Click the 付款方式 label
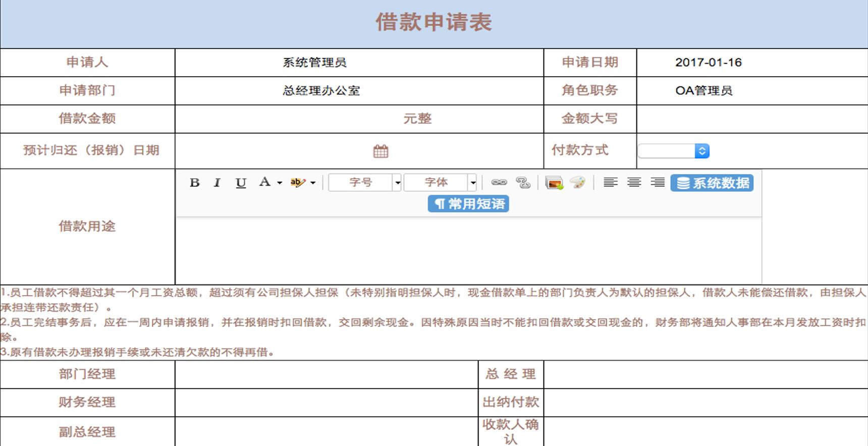Screen dimensions: 868x446 point(580,150)
